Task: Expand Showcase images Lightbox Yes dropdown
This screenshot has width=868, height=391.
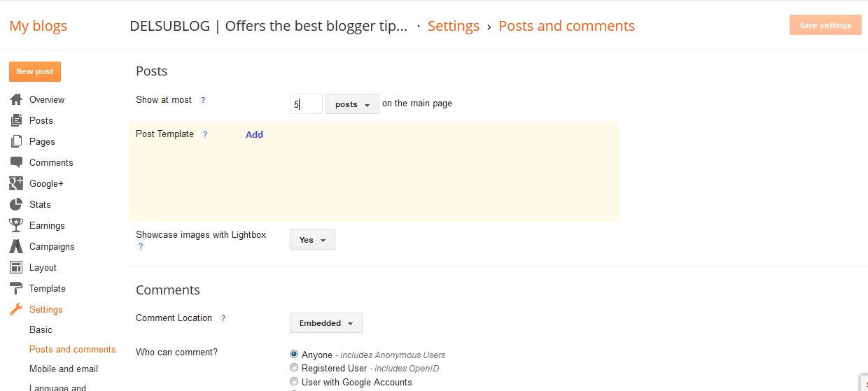Action: (x=312, y=240)
